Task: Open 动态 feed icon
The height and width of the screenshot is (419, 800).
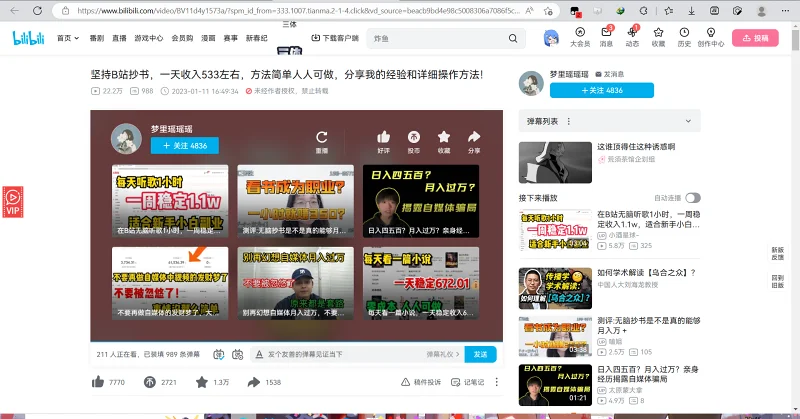Action: pos(632,32)
